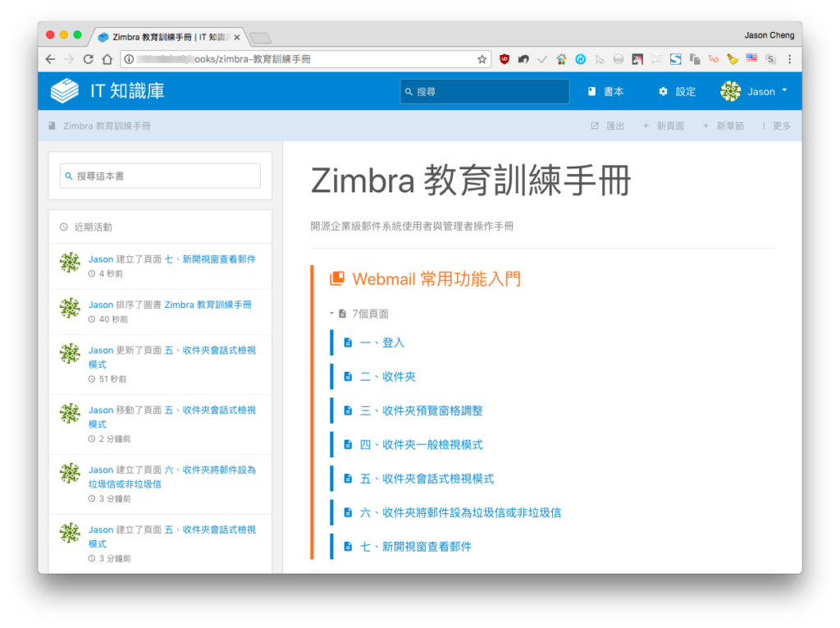The image size is (840, 628).
Task: Click the browser home icon
Action: point(107,59)
